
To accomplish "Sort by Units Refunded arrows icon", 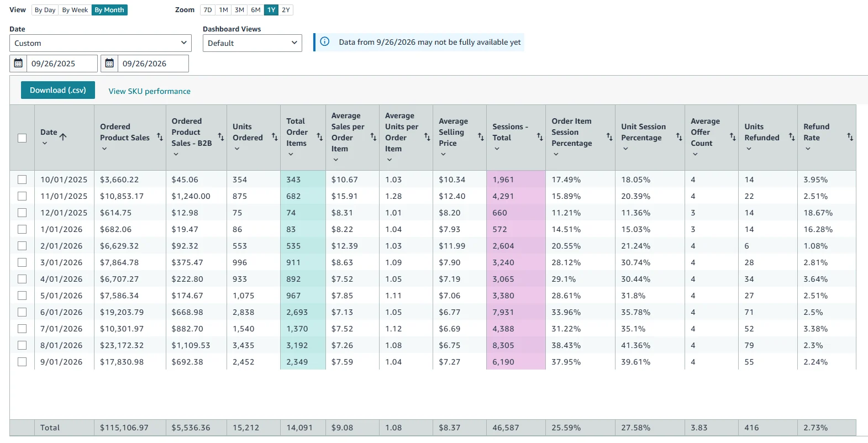I will (792, 137).
